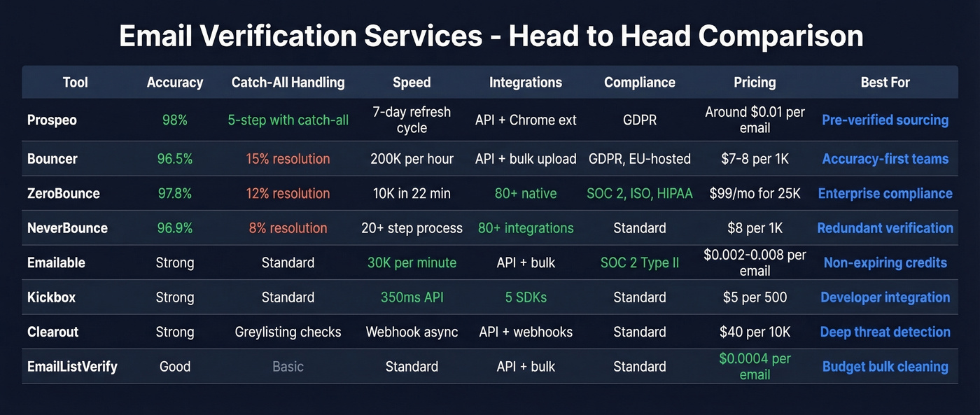Select the Prospeo row label
This screenshot has width=980, height=415.
pyautogui.click(x=52, y=120)
